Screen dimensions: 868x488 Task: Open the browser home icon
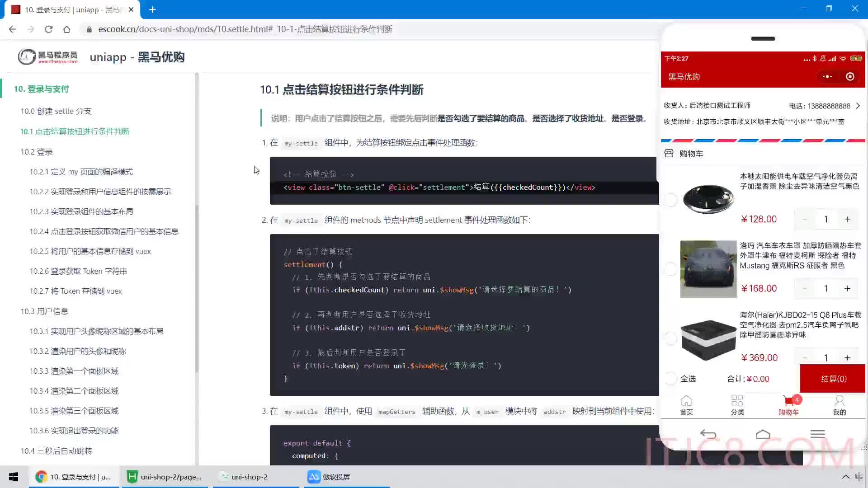pos(67,29)
